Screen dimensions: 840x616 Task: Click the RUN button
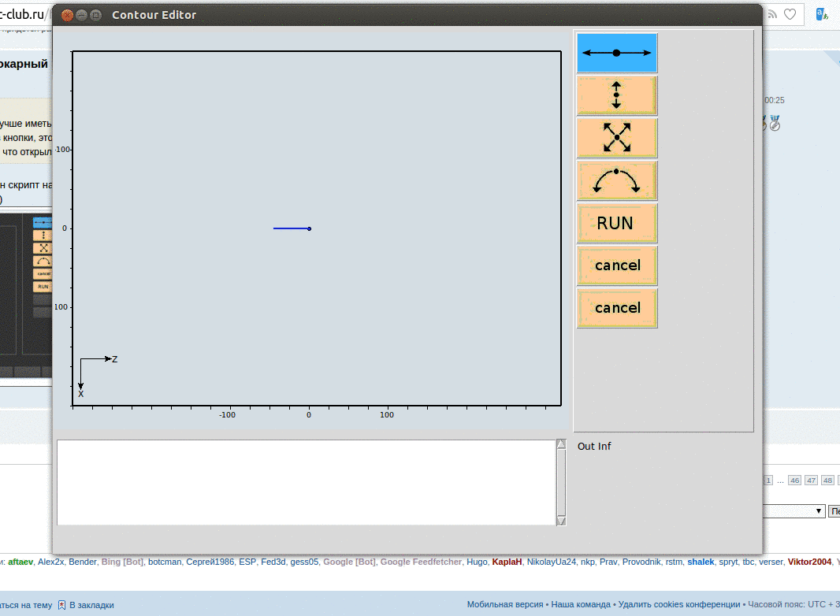tap(617, 223)
